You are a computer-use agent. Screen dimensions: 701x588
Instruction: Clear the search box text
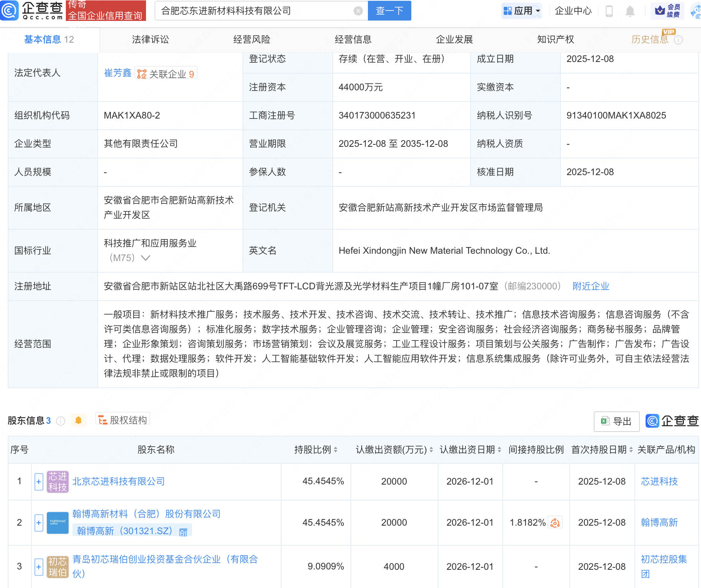(x=358, y=11)
